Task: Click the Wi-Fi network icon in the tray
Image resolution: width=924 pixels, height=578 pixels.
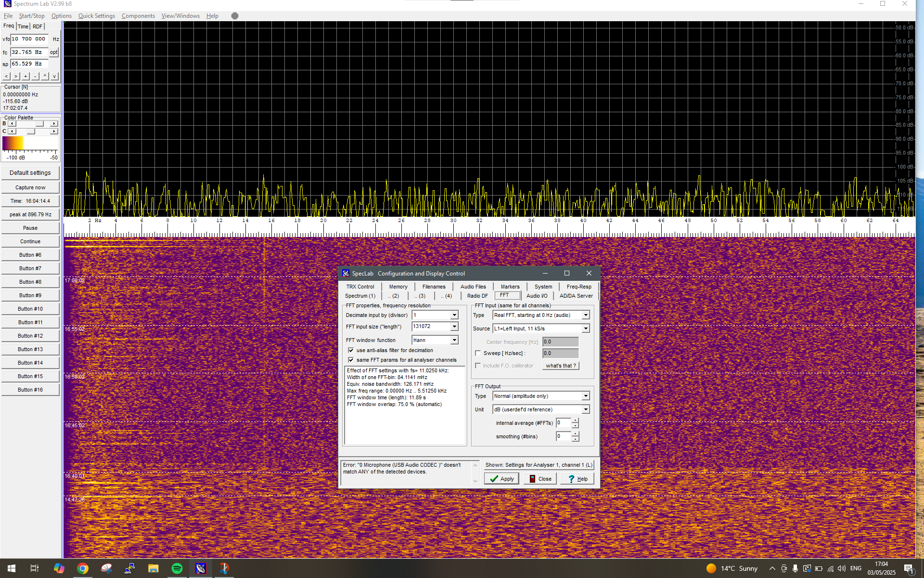Action: pyautogui.click(x=831, y=568)
